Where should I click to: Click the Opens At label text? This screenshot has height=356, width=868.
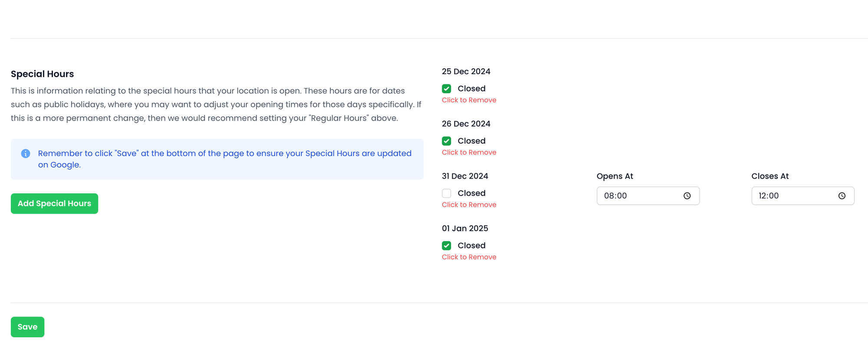pyautogui.click(x=615, y=176)
